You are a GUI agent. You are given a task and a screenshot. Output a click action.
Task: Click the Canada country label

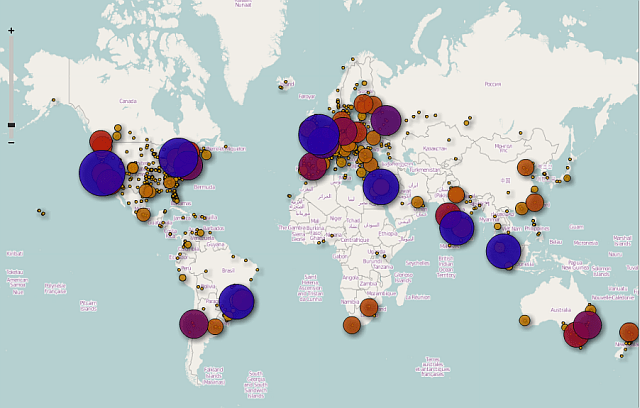point(128,101)
